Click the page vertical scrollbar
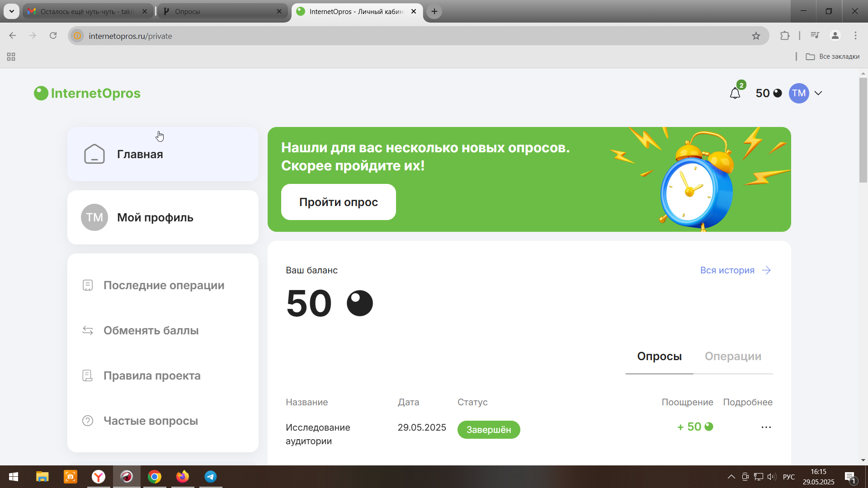 [863, 130]
